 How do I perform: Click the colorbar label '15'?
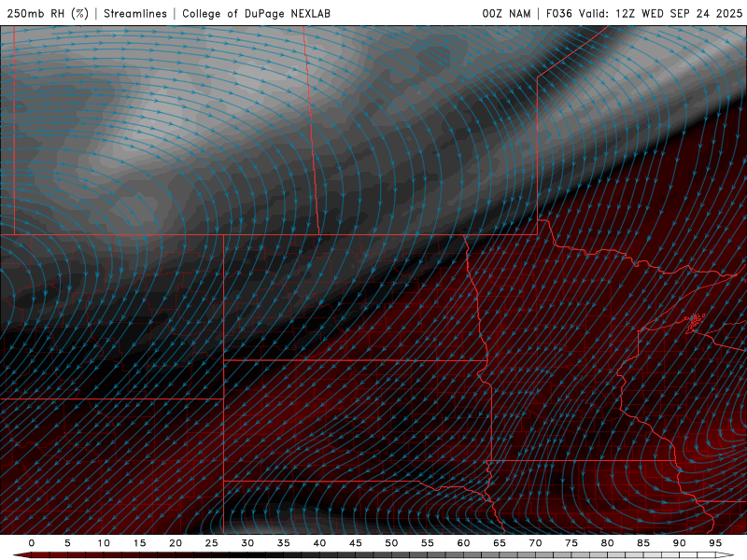point(139,543)
